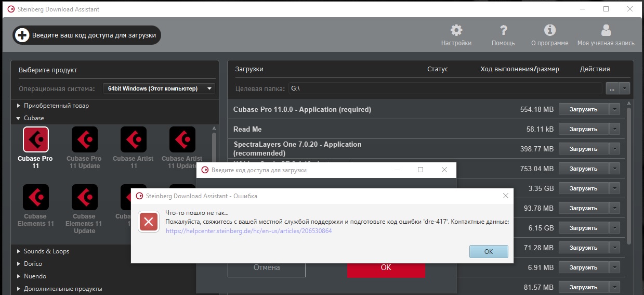This screenshot has width=644, height=295.
Task: Select the Cubase Elements 11 Update icon
Action: click(84, 198)
